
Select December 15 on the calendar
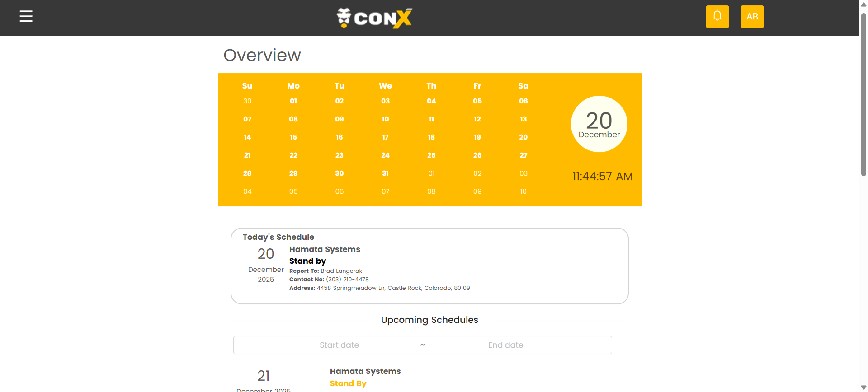(293, 137)
